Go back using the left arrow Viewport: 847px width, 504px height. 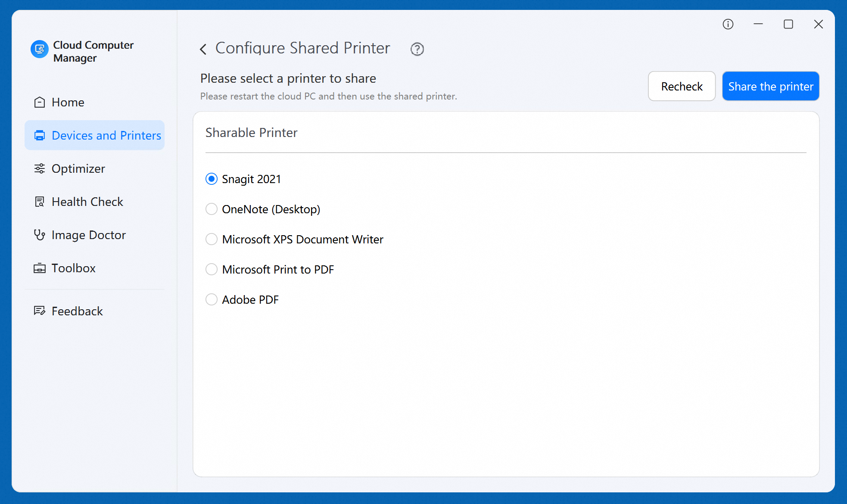(x=203, y=49)
